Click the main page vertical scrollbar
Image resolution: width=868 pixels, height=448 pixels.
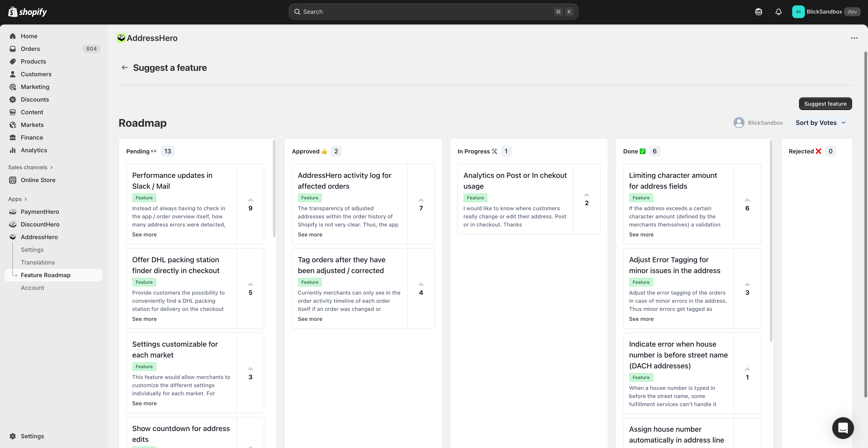(865, 225)
